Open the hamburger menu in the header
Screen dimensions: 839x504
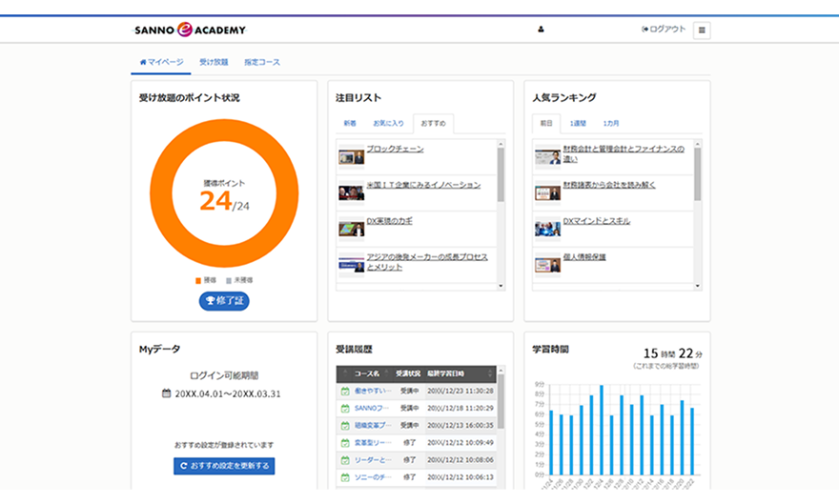coord(702,30)
